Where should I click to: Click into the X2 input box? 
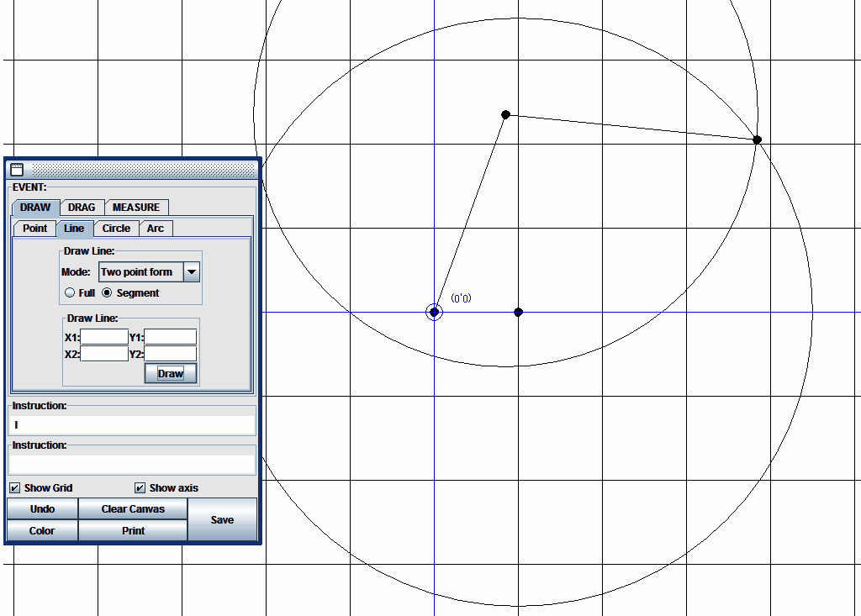click(x=104, y=354)
